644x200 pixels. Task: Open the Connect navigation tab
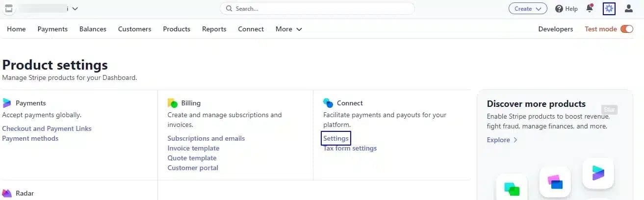point(251,29)
